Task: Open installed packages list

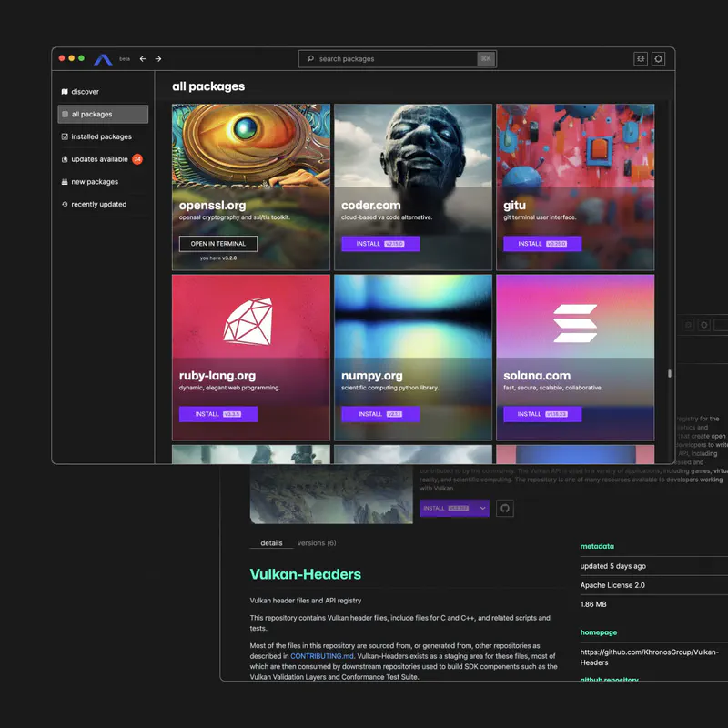Action: (x=103, y=137)
